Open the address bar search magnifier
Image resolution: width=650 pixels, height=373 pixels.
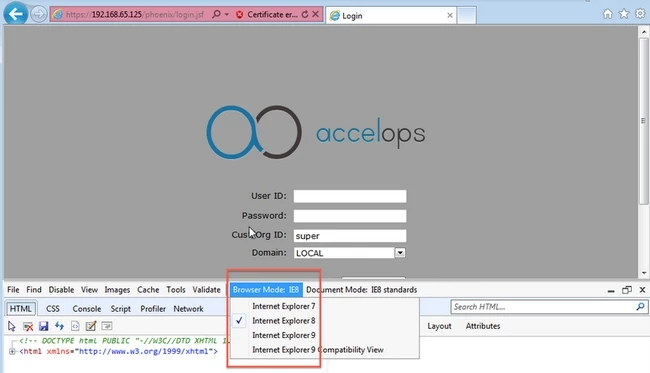[x=216, y=14]
